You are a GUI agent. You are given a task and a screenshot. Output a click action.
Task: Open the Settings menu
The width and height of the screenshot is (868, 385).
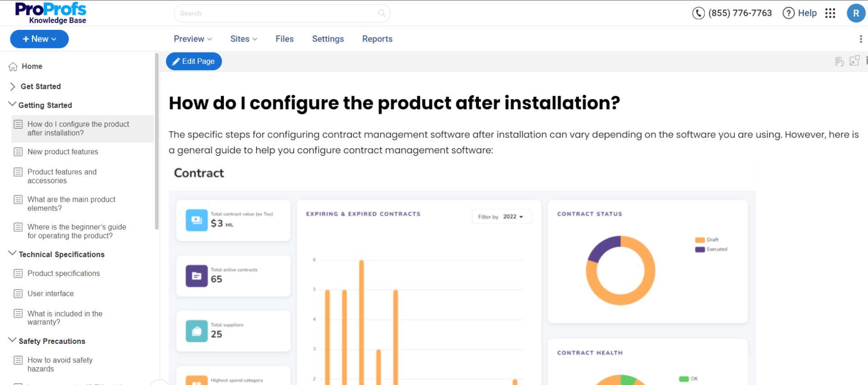click(x=328, y=39)
